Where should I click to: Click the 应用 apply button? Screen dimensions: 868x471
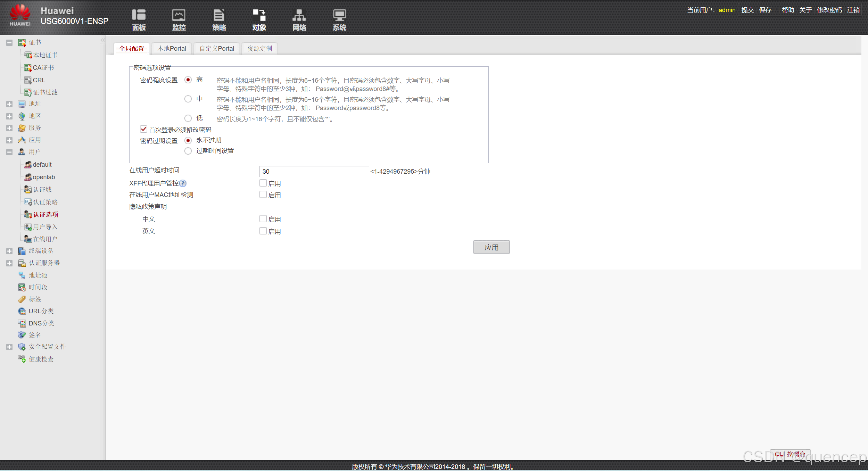(x=491, y=247)
